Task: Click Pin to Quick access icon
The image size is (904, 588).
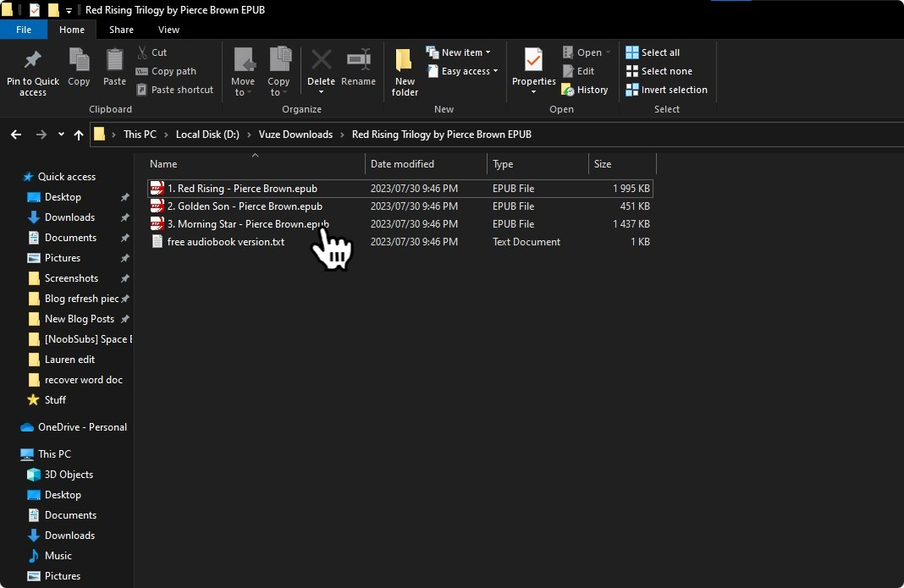Action: click(33, 60)
